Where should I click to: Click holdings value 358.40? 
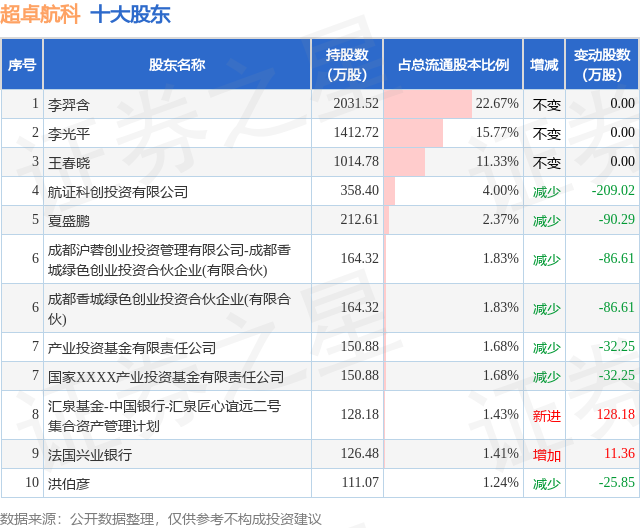pos(360,190)
